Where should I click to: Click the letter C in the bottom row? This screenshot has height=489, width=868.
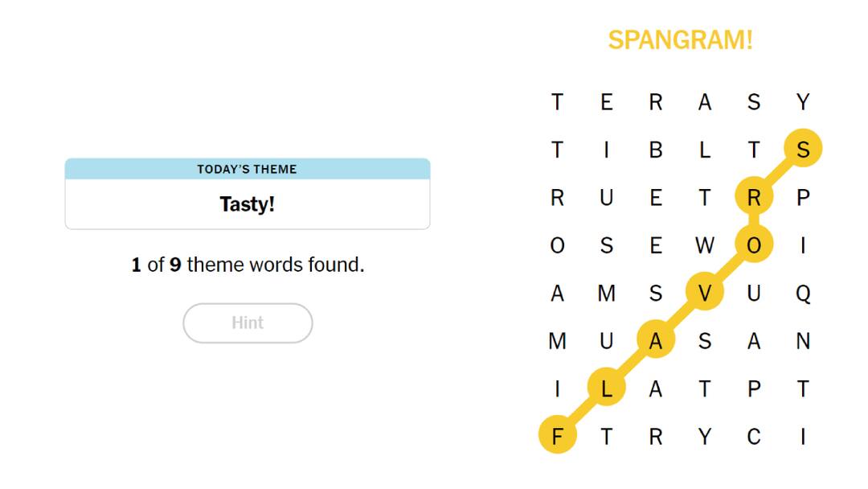click(x=754, y=436)
